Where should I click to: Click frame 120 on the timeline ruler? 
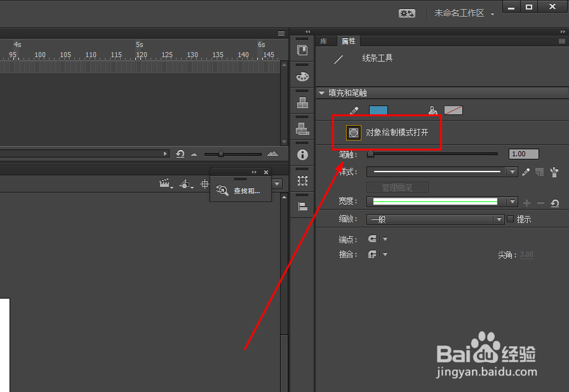pos(142,55)
